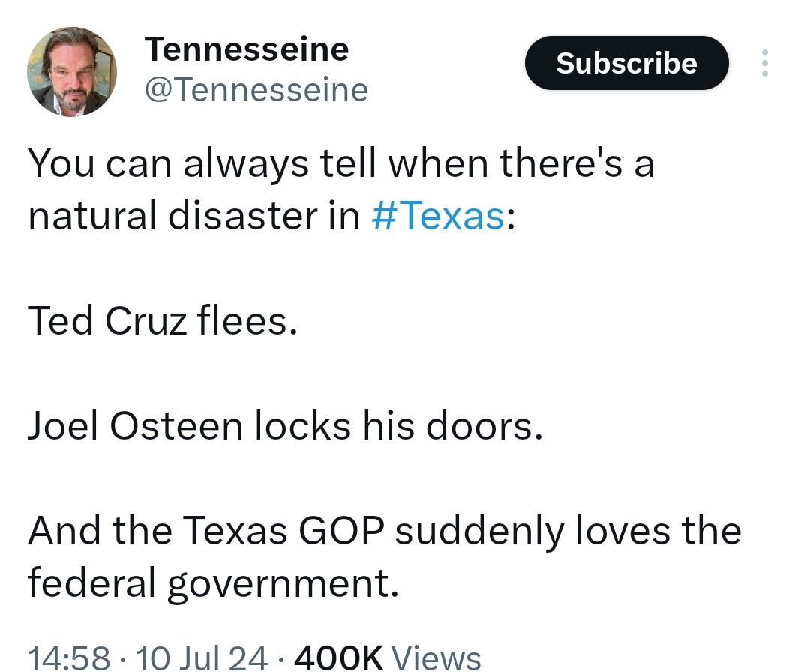Image resolution: width=810 pixels, height=672 pixels.
Task: Click the "natural disaster in" text
Action: coord(194,216)
